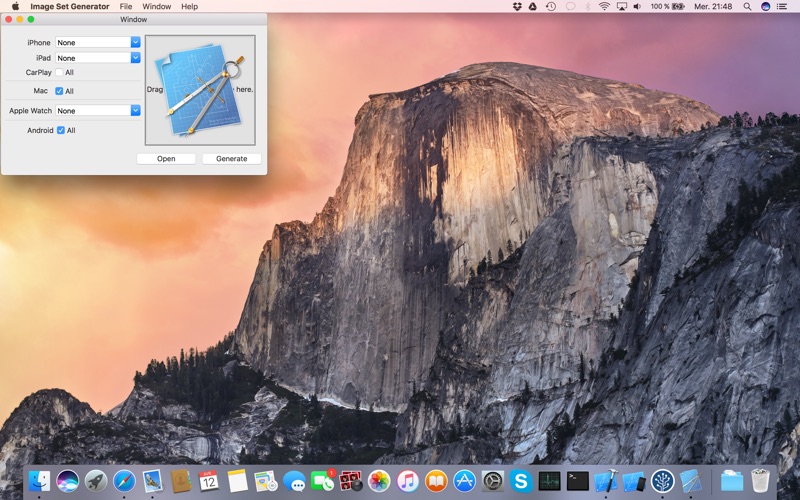
Task: Click the Spotlight search icon
Action: point(747,7)
